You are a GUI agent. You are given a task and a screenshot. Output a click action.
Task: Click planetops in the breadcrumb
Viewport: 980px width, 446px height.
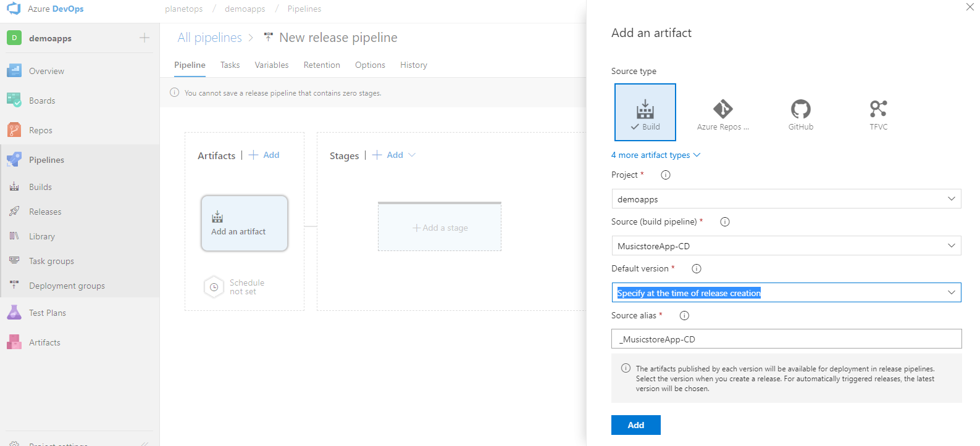(x=184, y=9)
